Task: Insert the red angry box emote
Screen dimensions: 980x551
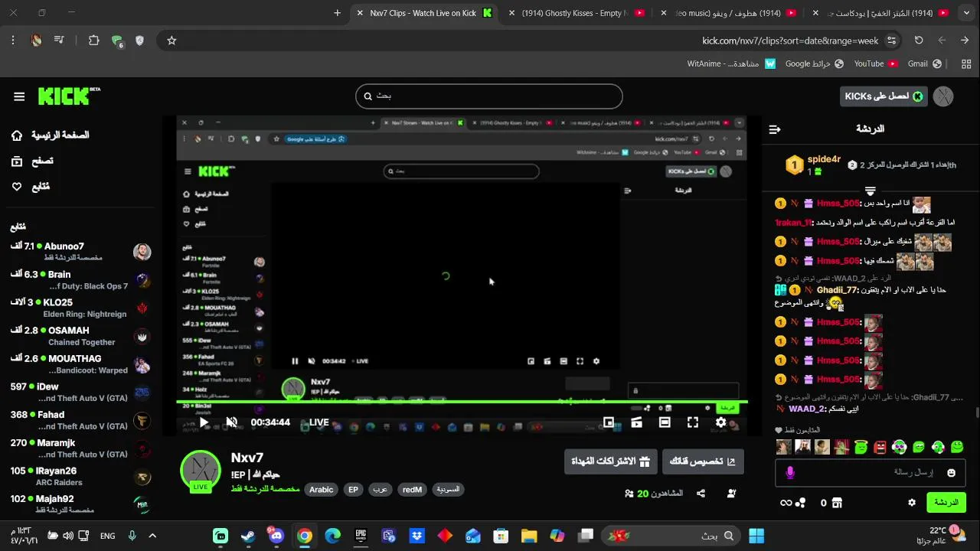Action: click(880, 447)
